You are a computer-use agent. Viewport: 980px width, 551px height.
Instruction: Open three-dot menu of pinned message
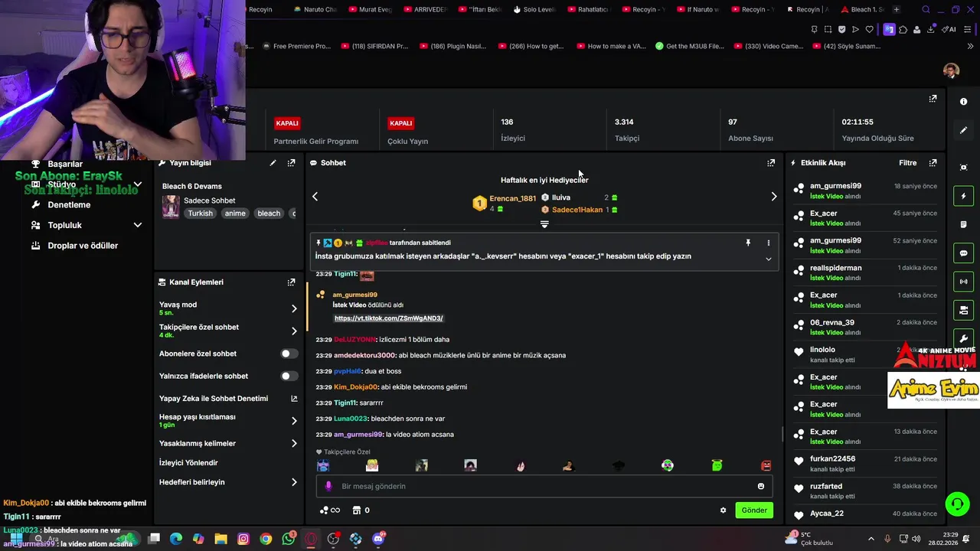[x=769, y=243]
